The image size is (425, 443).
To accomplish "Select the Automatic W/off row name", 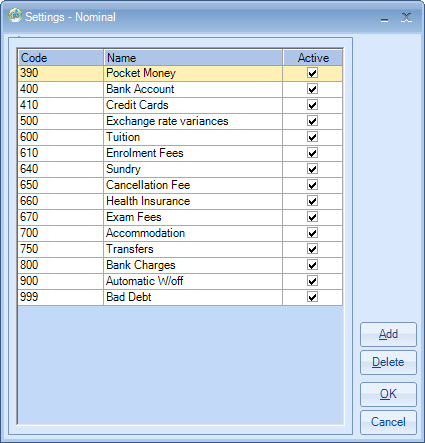I will (193, 281).
